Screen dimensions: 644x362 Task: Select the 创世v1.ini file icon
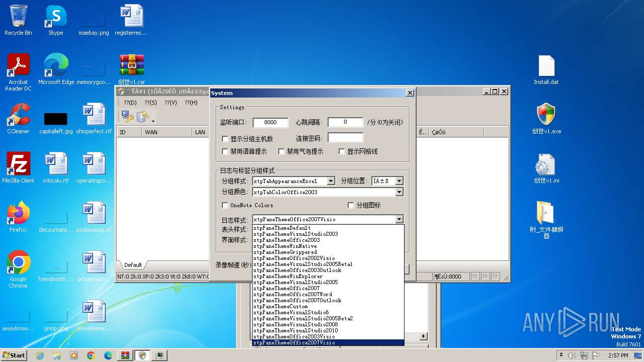click(546, 168)
